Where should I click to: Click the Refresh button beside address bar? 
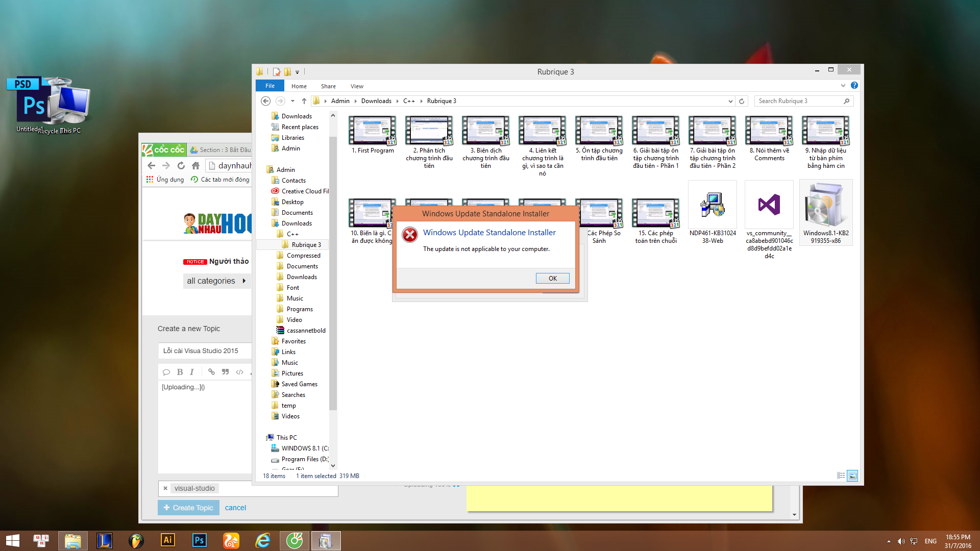pyautogui.click(x=742, y=101)
